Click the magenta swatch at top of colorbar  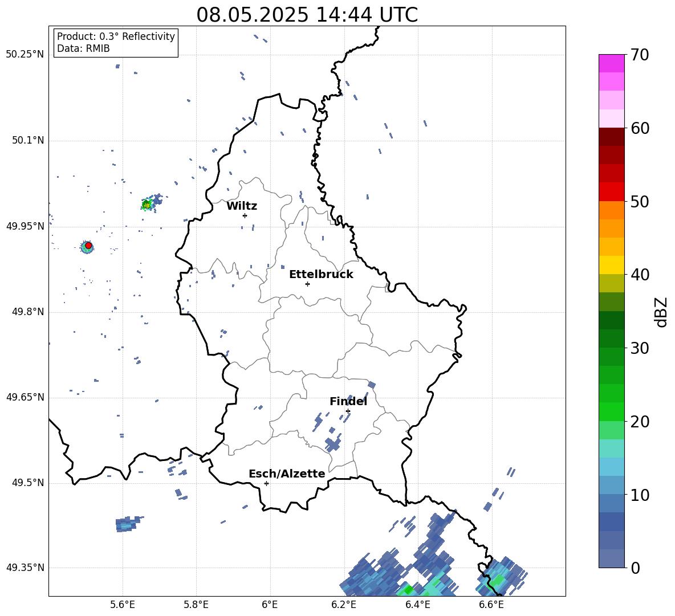click(611, 63)
